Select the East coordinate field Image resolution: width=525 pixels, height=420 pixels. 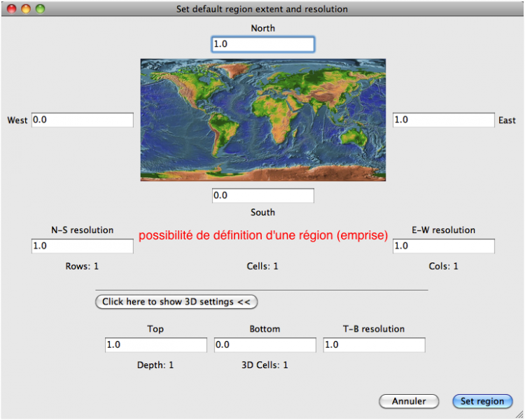(x=443, y=120)
